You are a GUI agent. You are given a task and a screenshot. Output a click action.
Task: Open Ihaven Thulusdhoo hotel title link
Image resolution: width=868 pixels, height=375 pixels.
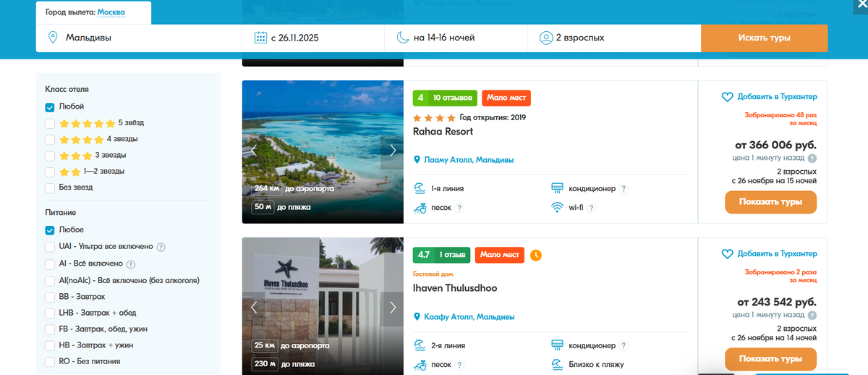tap(455, 288)
